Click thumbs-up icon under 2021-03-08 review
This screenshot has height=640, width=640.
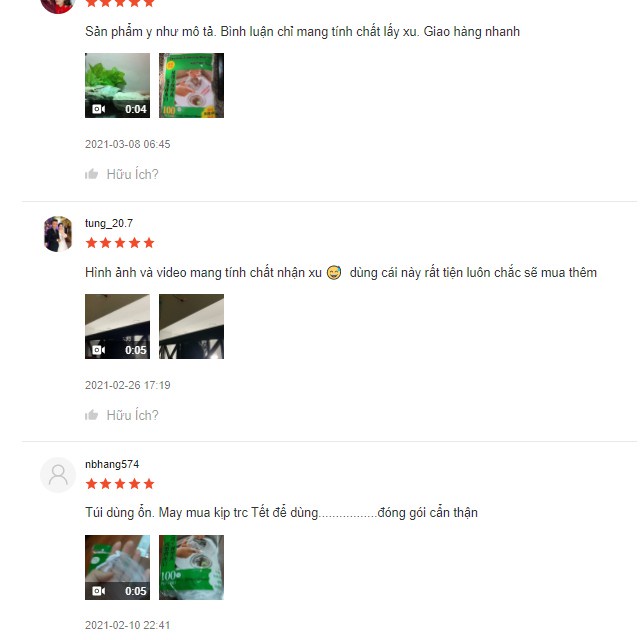coord(91,174)
